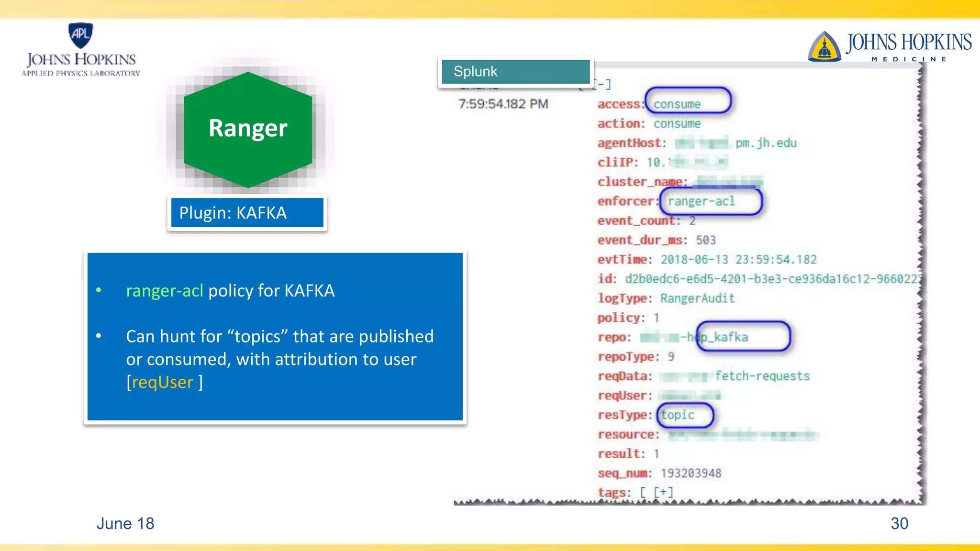980x551 pixels.
Task: Click the green Ranger hexagon
Action: [248, 129]
